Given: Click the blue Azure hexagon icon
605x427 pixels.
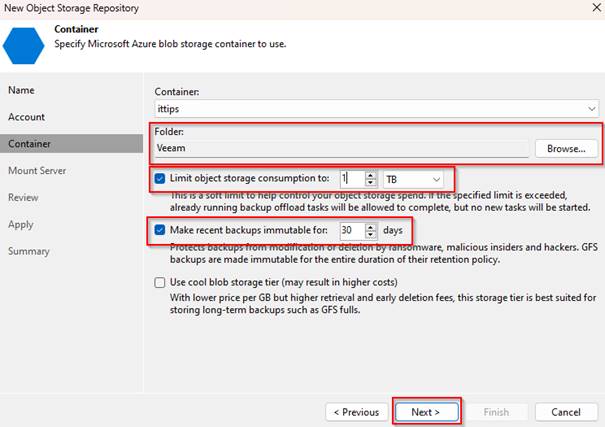Looking at the screenshot, I should (24, 46).
